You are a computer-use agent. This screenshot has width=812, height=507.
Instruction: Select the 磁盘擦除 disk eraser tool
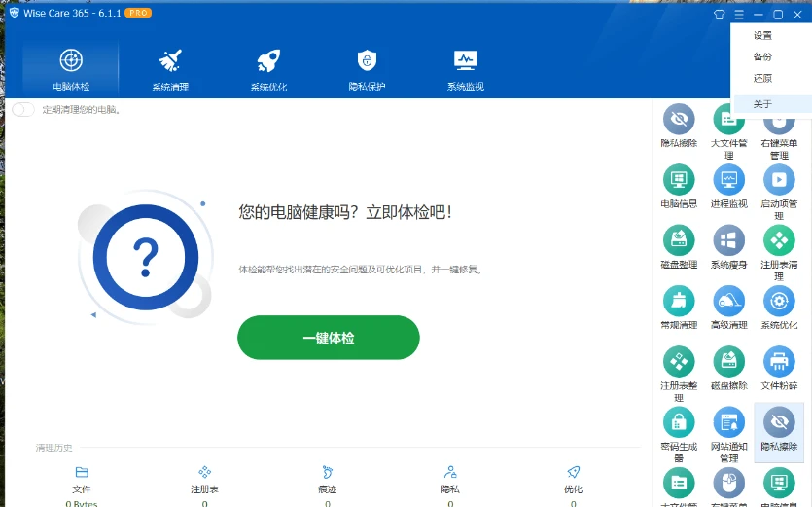pyautogui.click(x=728, y=362)
